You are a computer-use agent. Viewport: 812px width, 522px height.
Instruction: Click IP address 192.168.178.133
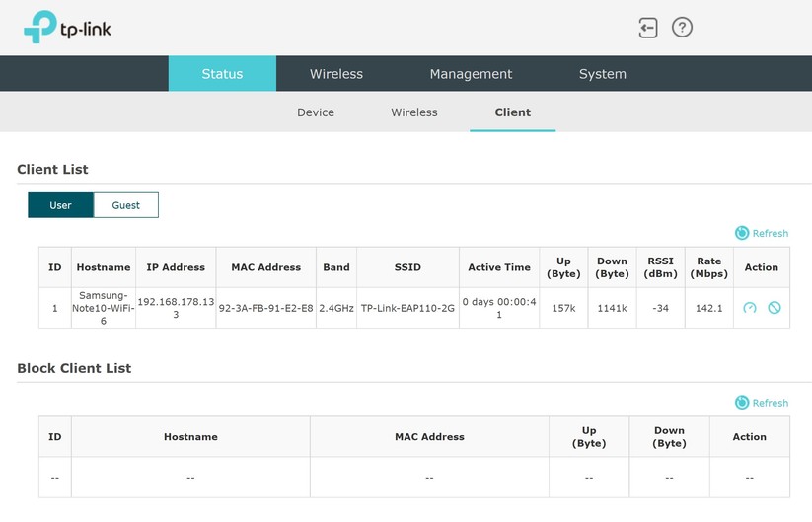click(176, 308)
